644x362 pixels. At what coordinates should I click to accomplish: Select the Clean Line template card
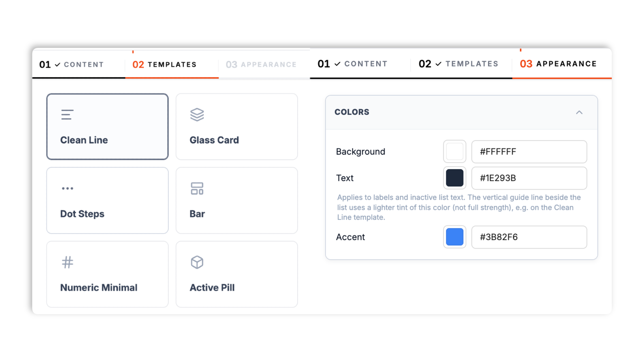point(107,127)
